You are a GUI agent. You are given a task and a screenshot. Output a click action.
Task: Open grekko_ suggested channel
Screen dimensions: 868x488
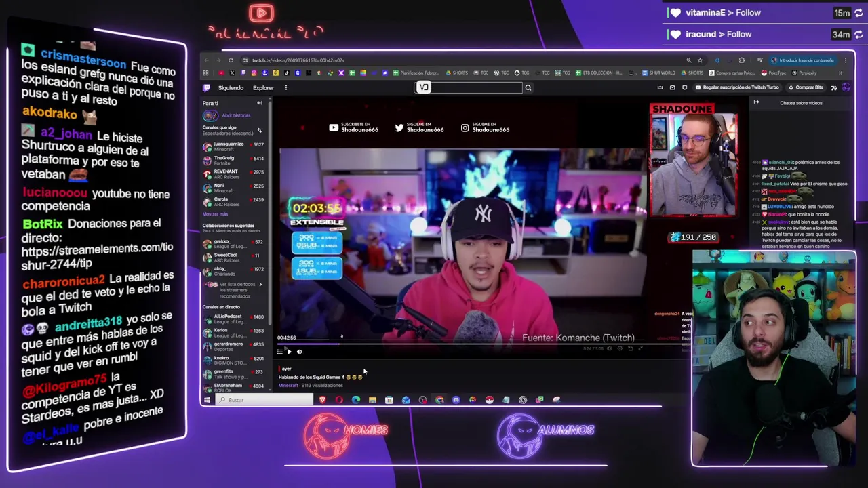pos(233,243)
